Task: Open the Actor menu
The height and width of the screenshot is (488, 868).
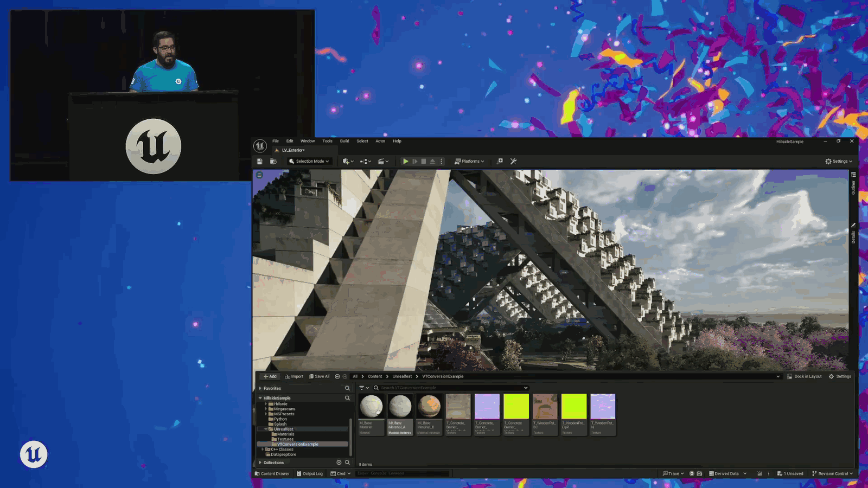Action: [x=380, y=141]
